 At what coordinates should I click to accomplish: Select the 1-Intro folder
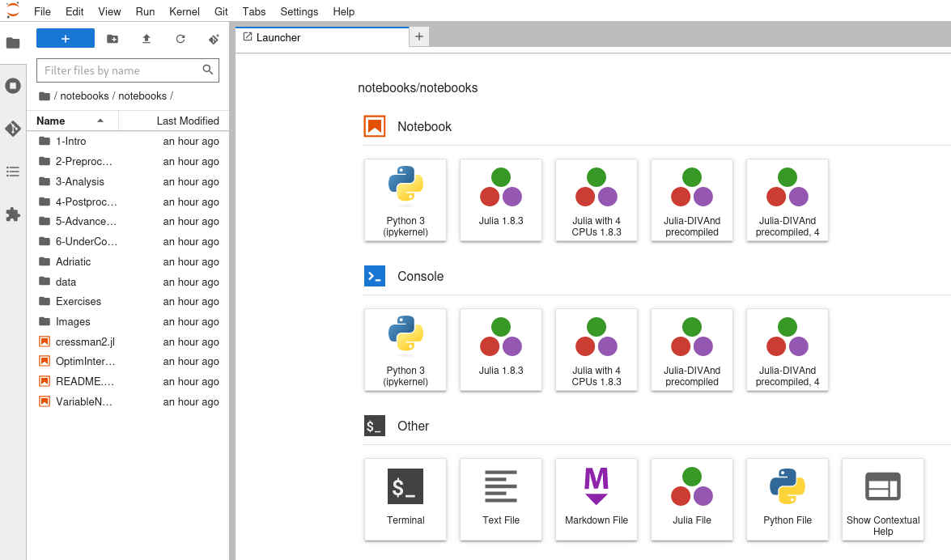click(x=128, y=142)
